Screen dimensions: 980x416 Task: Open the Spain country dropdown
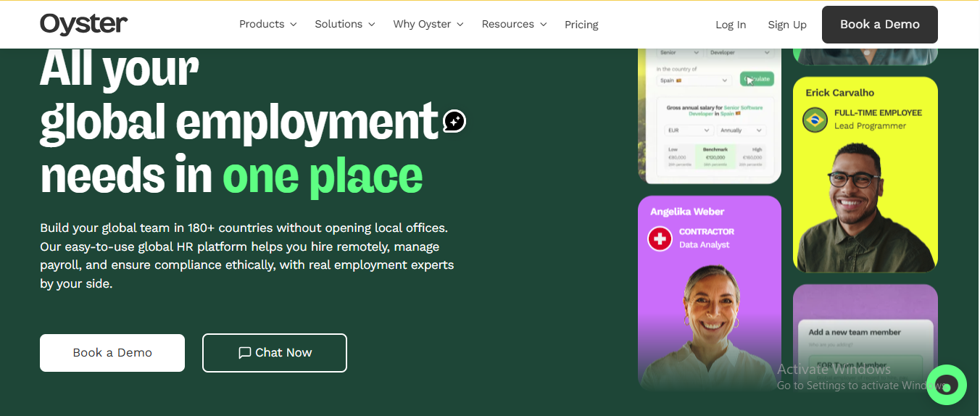pos(694,80)
